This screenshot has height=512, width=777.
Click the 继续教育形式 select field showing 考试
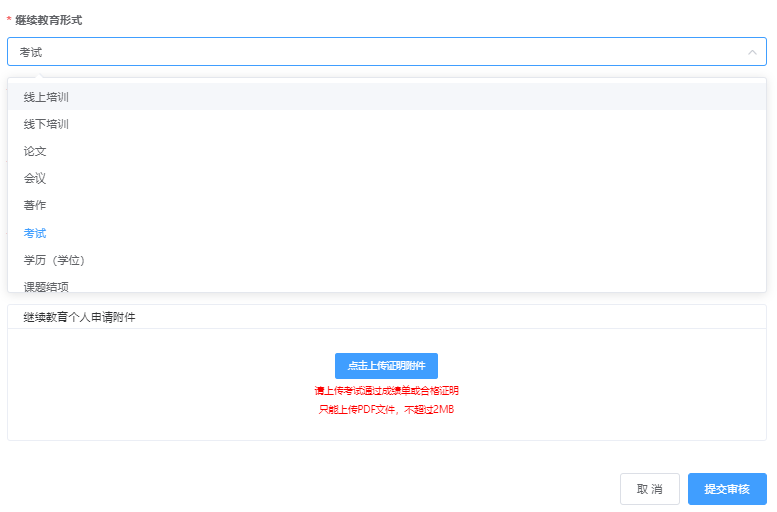tap(380, 52)
